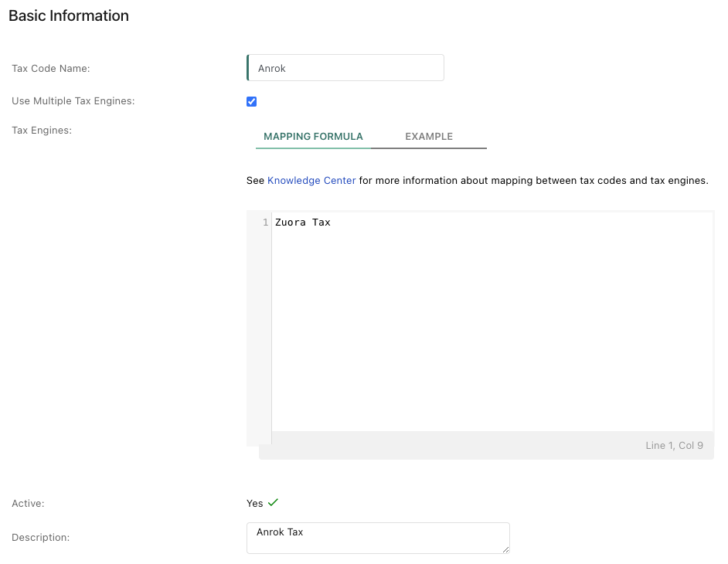Click the Tax Code Name label

[50, 69]
